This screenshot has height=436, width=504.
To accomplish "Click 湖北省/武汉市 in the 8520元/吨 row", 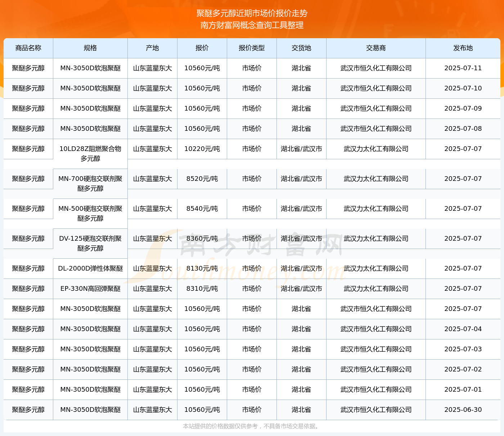I will coord(302,179).
